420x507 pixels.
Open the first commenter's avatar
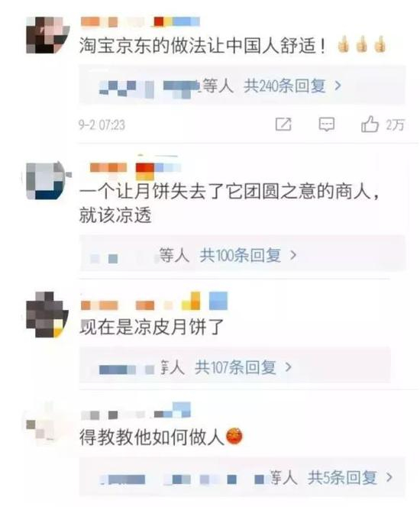(x=47, y=35)
